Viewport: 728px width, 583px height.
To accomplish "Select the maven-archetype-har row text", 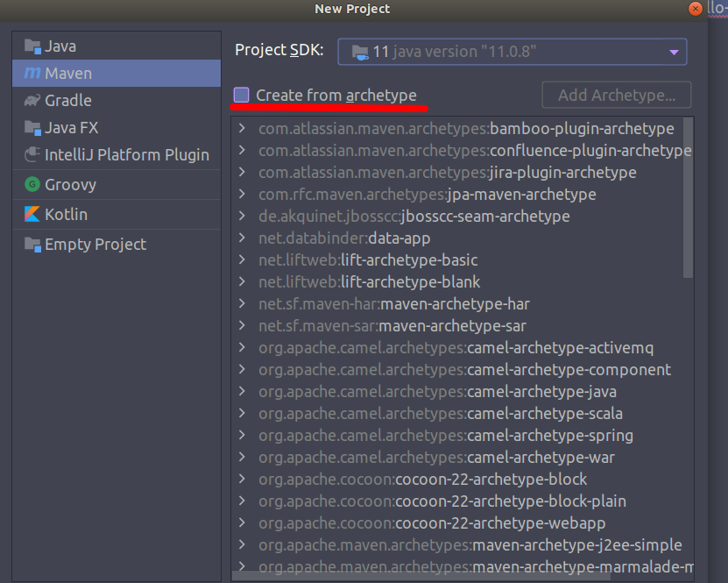I will (x=394, y=304).
